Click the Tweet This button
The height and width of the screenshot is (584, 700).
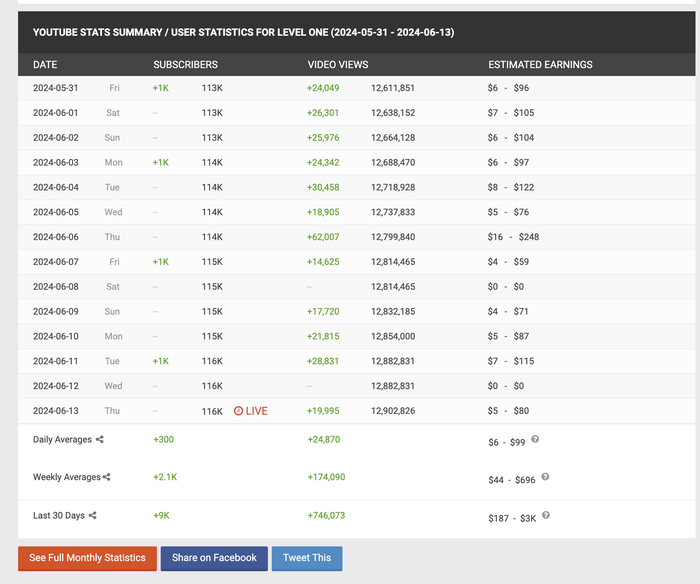tap(307, 558)
